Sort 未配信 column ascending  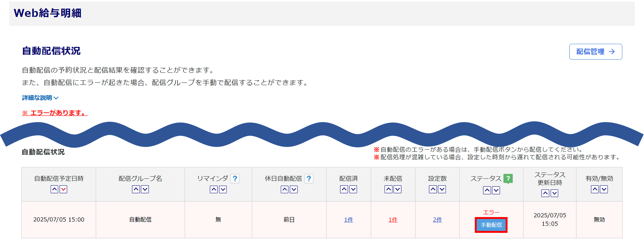pyautogui.click(x=388, y=189)
